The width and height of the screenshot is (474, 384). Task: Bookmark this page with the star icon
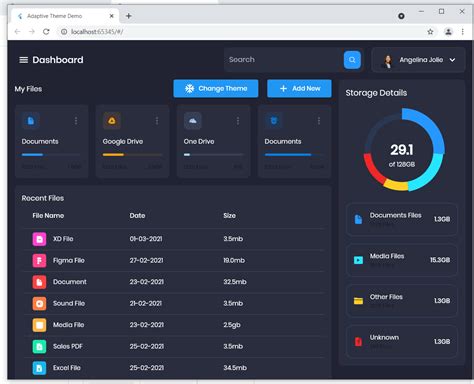pos(430,32)
